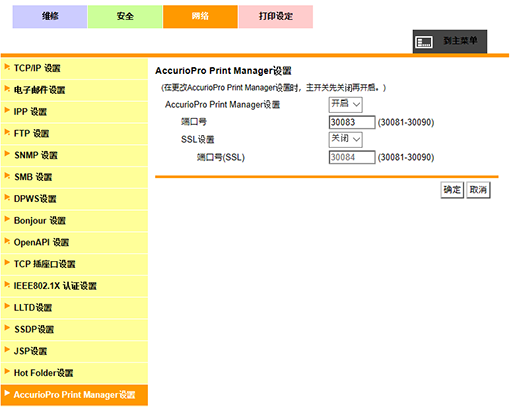This screenshot has height=407, width=517.
Task: Open JSP设置 in the sidebar
Action: [74, 352]
